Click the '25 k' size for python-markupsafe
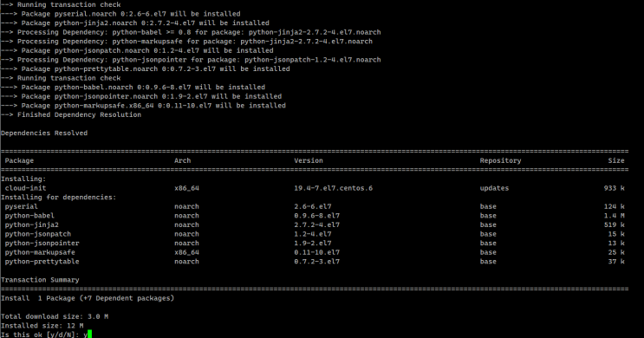Image resolution: width=644 pixels, height=338 pixels. (x=616, y=252)
